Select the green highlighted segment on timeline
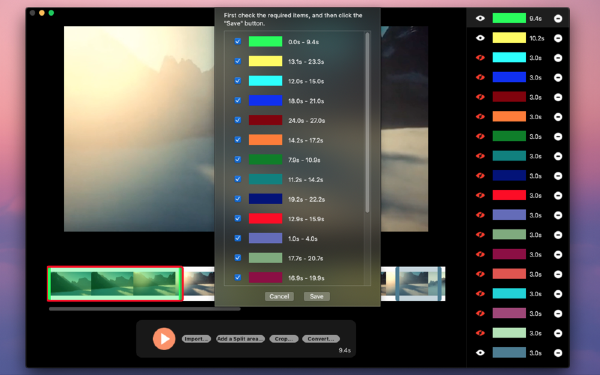Viewport: 600px width, 375px height. (x=115, y=284)
